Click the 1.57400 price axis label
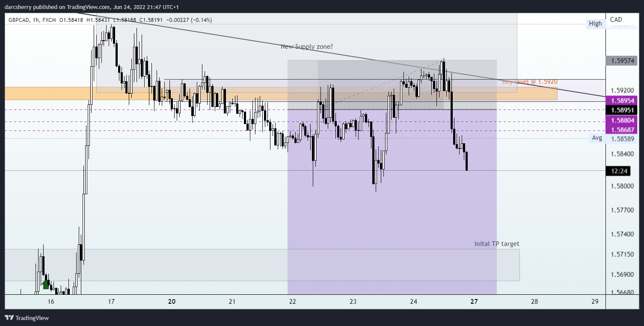644x326 pixels. point(622,234)
